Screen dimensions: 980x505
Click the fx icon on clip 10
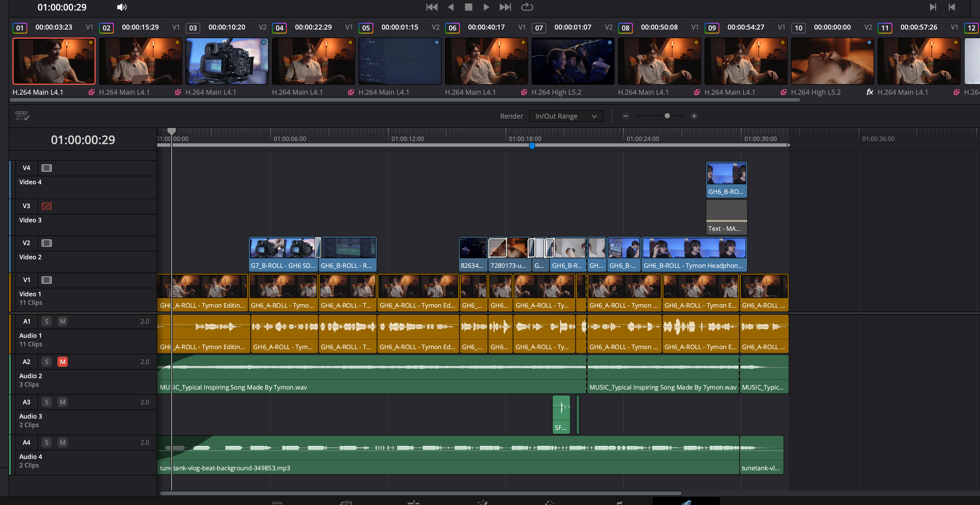pyautogui.click(x=870, y=92)
